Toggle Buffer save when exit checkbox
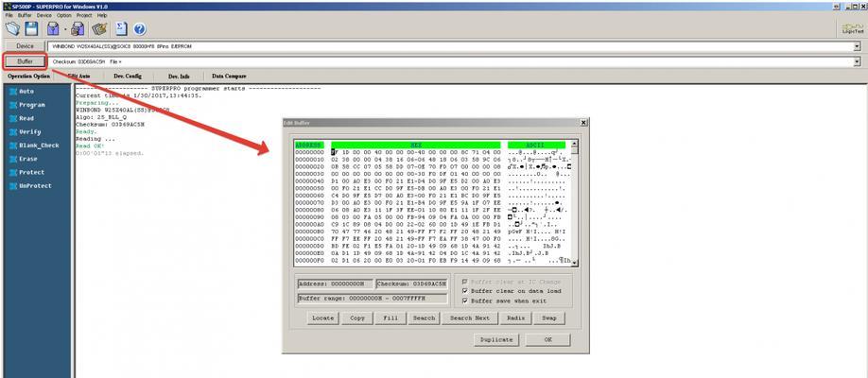868x378 pixels. [465, 301]
